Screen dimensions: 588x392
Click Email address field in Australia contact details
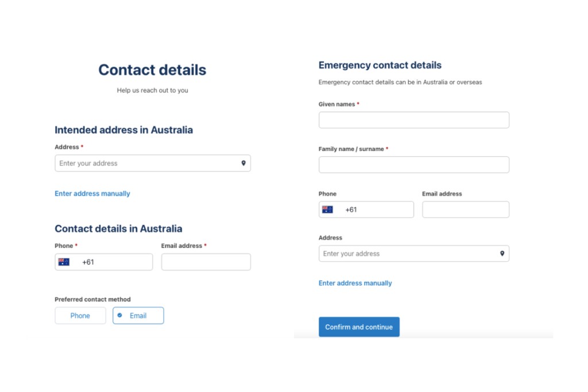click(x=206, y=262)
